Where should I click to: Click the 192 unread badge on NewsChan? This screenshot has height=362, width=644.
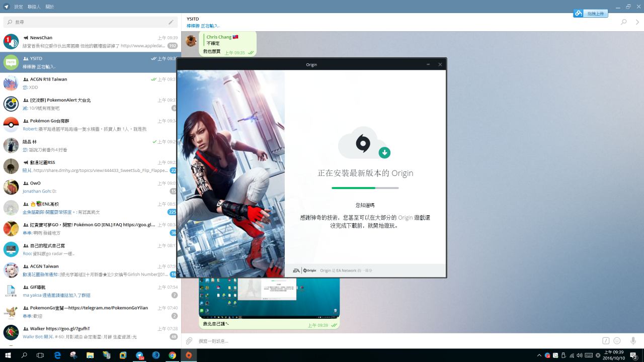(x=173, y=46)
